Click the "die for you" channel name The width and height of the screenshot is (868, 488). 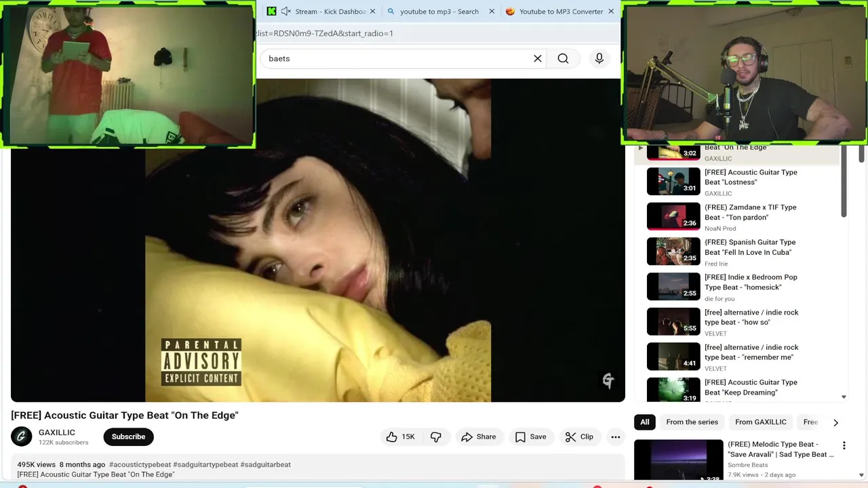point(719,298)
